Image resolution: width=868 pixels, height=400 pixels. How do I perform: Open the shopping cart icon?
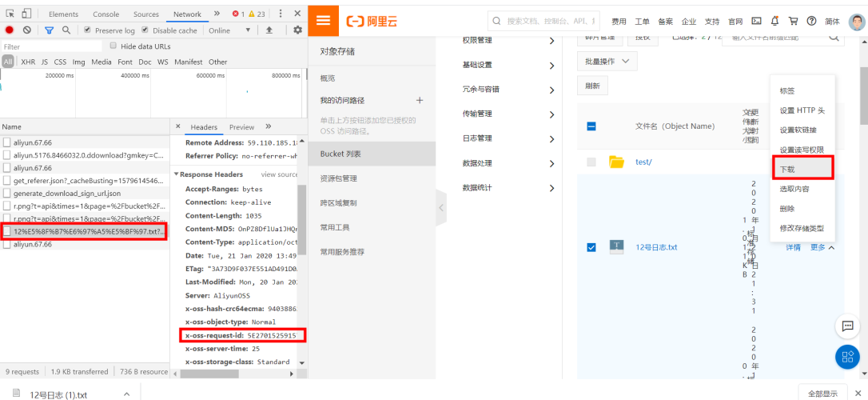(x=793, y=21)
